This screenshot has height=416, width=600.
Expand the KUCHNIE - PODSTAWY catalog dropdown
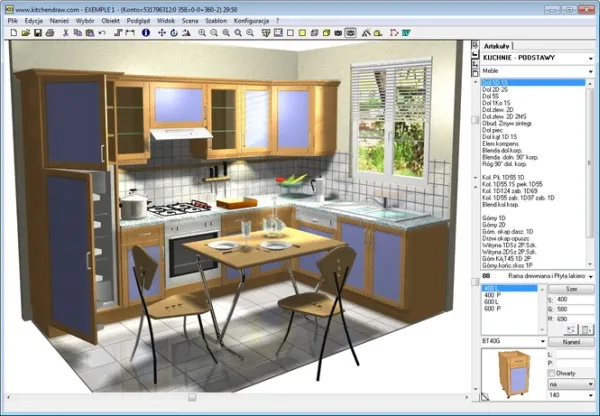(591, 59)
